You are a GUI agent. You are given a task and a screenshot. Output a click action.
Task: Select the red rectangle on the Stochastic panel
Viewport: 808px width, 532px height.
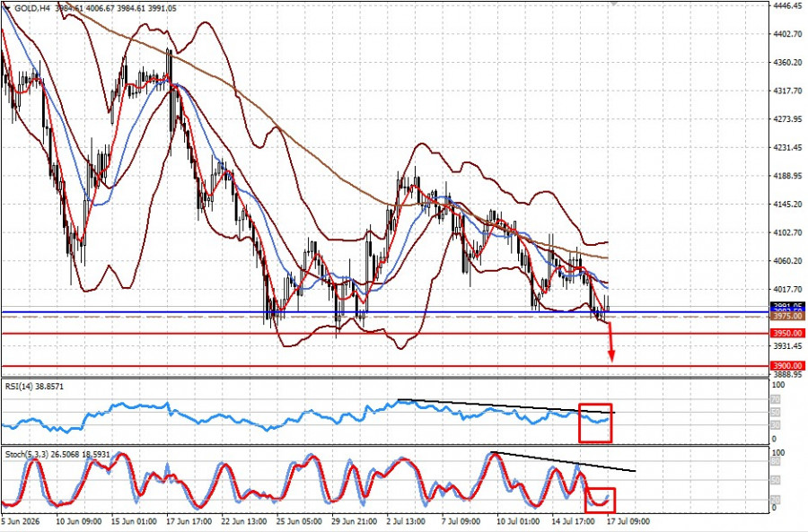600,500
